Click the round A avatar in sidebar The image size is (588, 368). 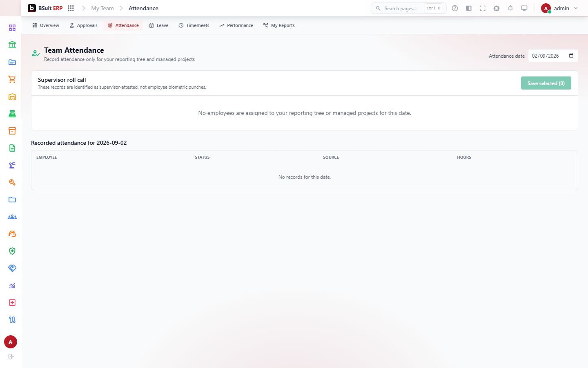(11, 342)
